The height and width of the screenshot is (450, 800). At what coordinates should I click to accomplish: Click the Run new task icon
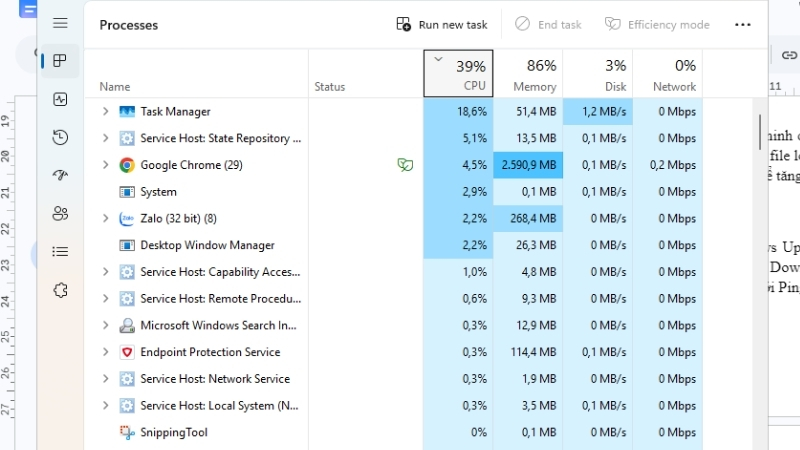(x=404, y=24)
